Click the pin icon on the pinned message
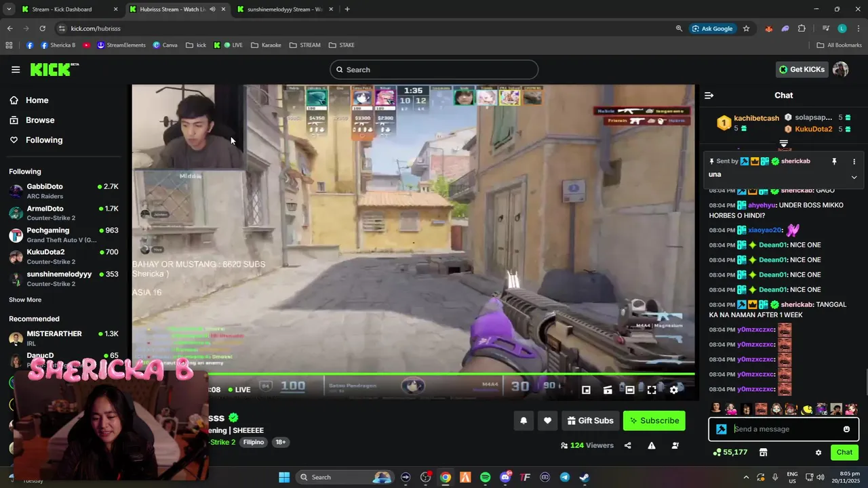The width and height of the screenshot is (868, 488). coord(834,161)
